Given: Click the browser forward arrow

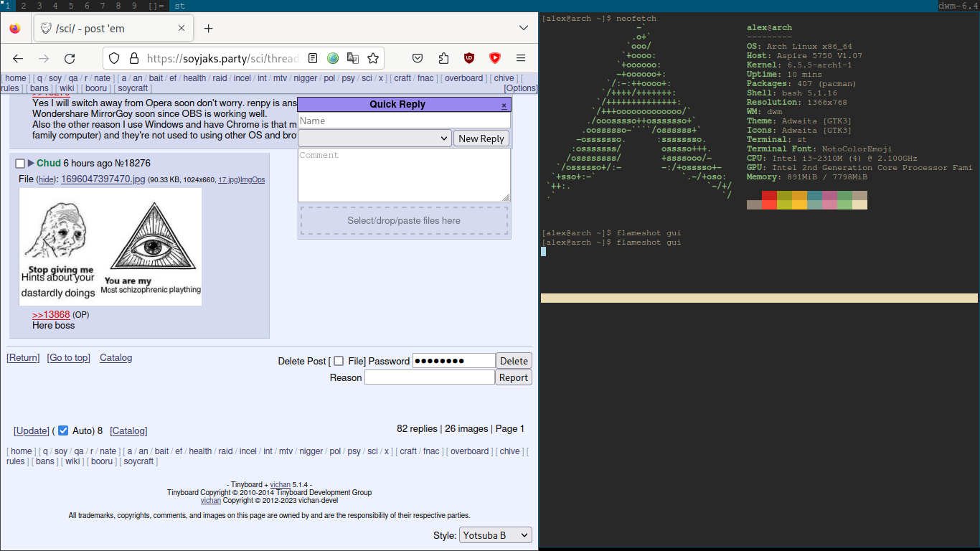Looking at the screenshot, I should click(44, 59).
